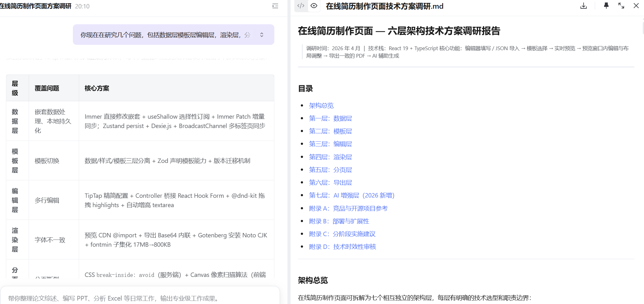Pin the document panel
This screenshot has height=304, width=644.
(606, 6)
